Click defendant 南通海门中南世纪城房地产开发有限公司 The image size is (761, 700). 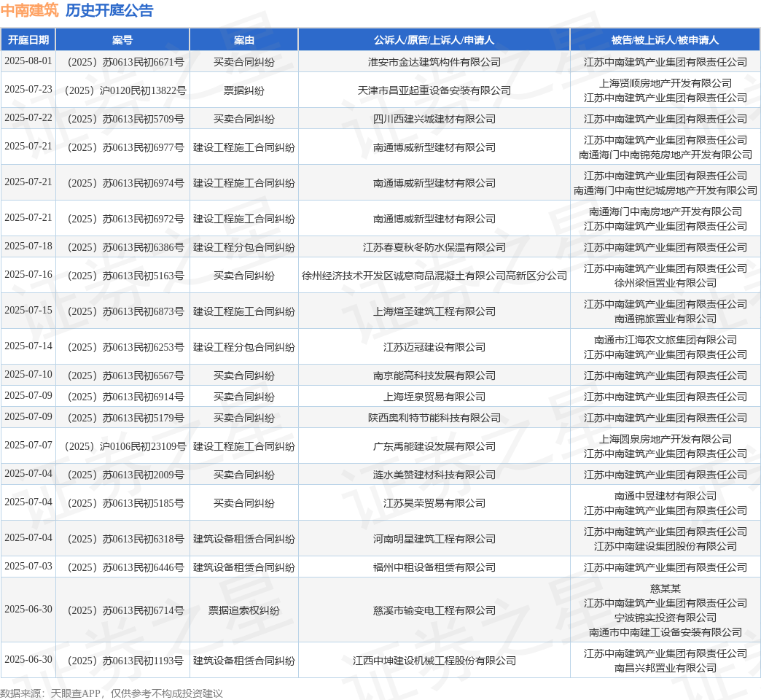coord(665,190)
